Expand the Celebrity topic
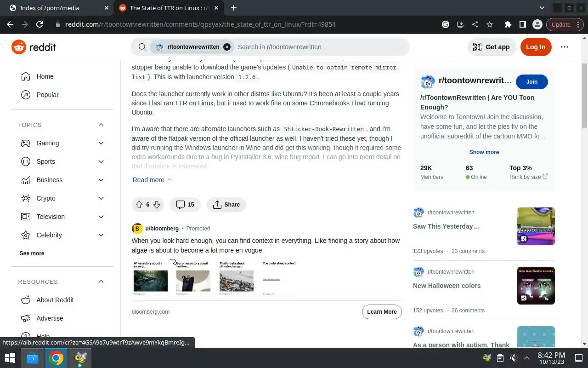588x368 pixels. tap(101, 235)
